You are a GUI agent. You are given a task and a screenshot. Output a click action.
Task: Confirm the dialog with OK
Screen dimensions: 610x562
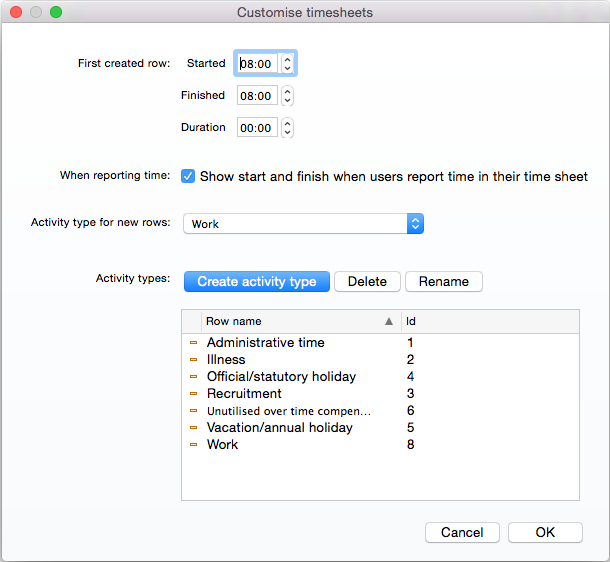[x=545, y=532]
